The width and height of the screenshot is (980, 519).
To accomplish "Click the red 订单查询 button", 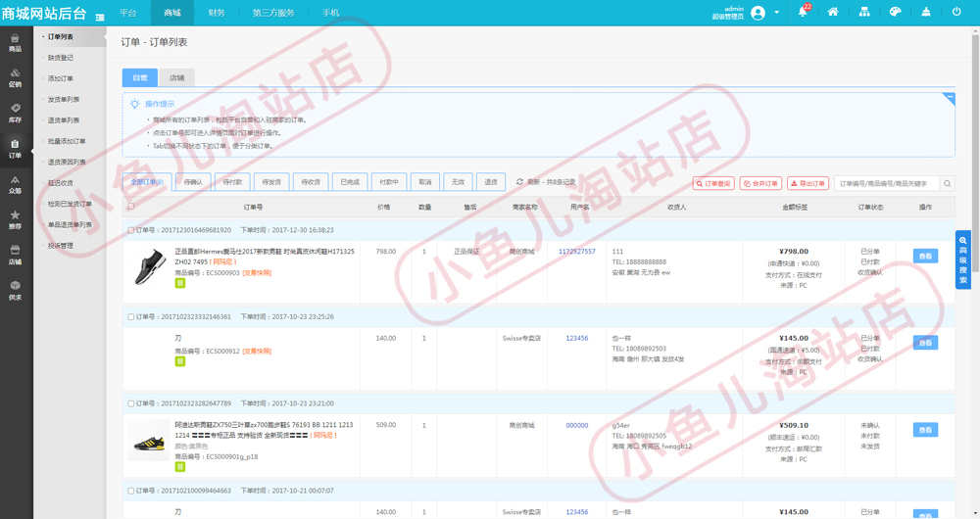I will [713, 183].
